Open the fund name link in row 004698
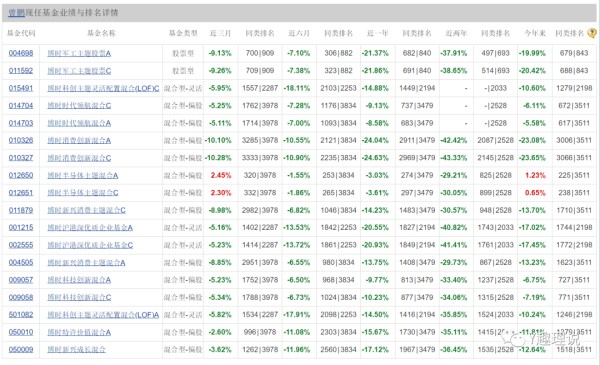This screenshot has height=365, width=600. coord(79,53)
